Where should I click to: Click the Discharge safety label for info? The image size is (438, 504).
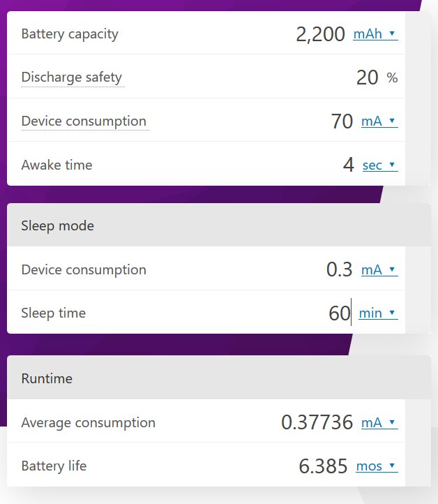[x=72, y=77]
